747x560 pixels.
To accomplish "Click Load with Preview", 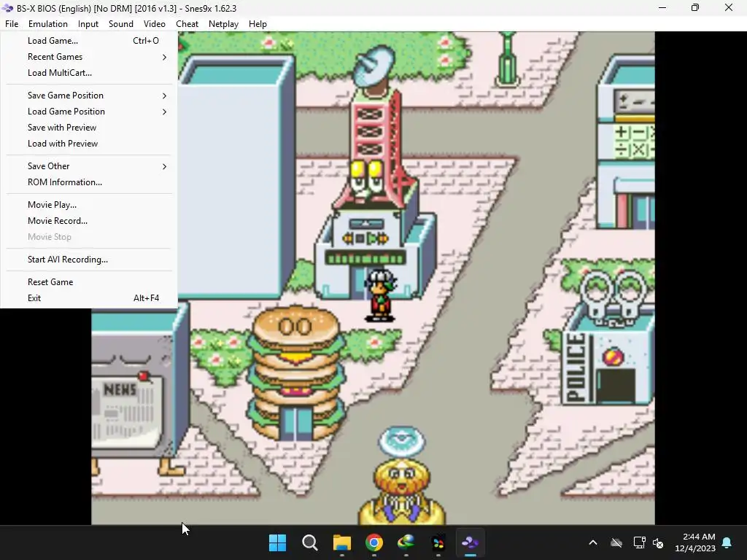I will point(89,144).
